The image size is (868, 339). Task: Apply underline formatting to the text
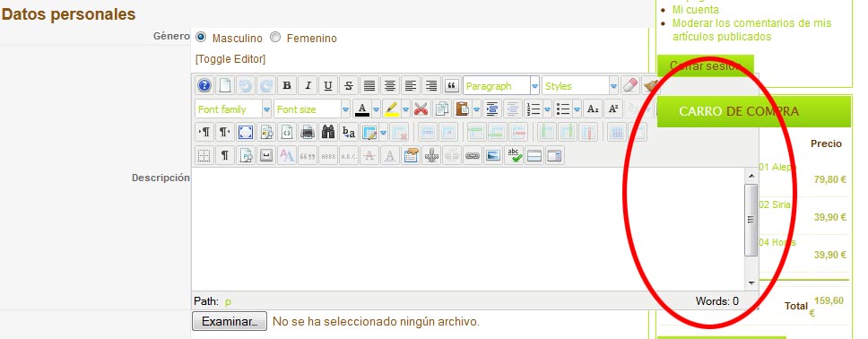point(328,86)
